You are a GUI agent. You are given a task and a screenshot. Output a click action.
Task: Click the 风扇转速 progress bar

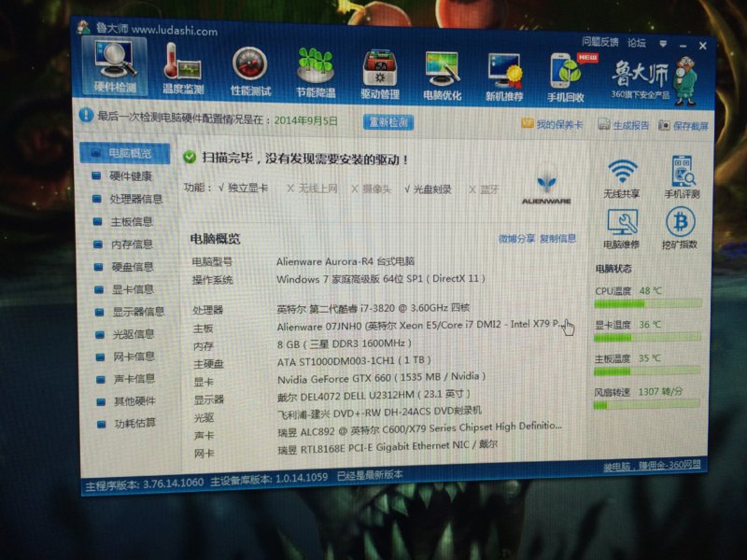[x=646, y=405]
